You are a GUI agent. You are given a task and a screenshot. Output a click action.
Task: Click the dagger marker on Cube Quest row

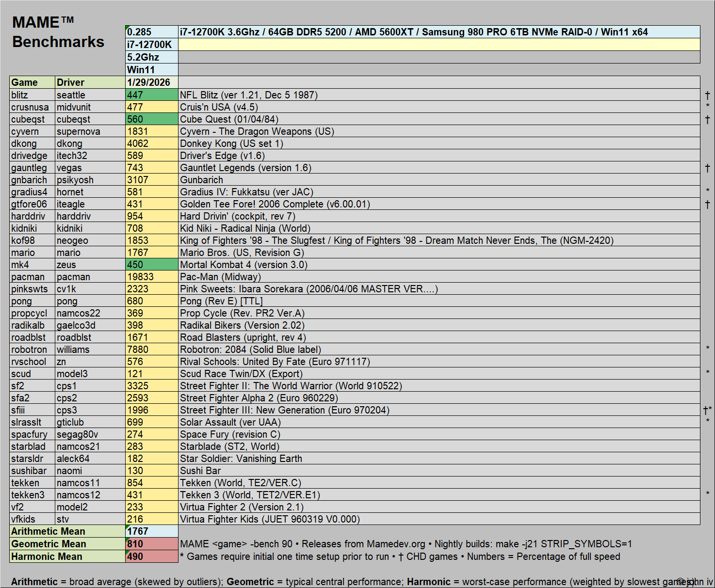707,120
